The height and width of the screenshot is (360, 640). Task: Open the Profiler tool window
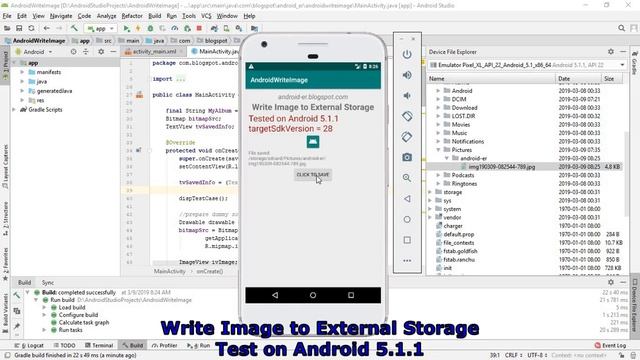164,345
